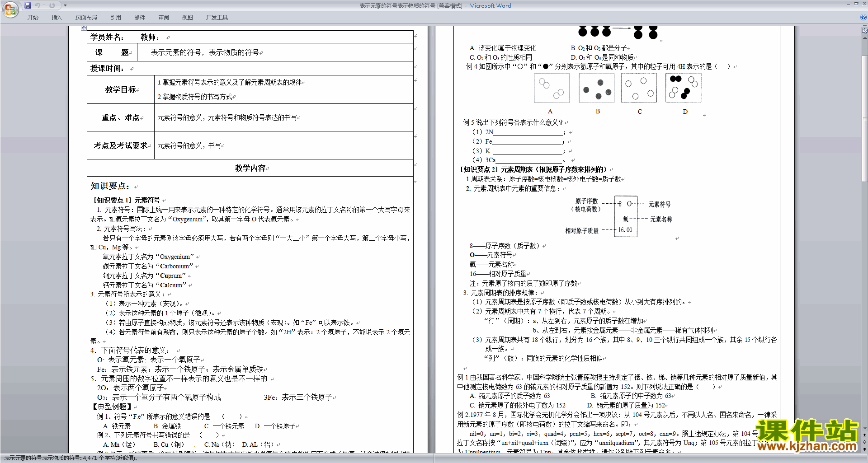Click the 【典型例题】 heading
868x463 pixels.
click(112, 407)
